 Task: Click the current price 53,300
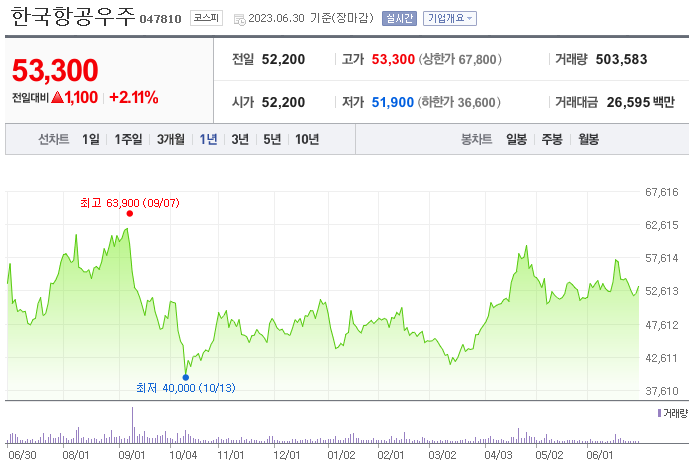click(55, 70)
